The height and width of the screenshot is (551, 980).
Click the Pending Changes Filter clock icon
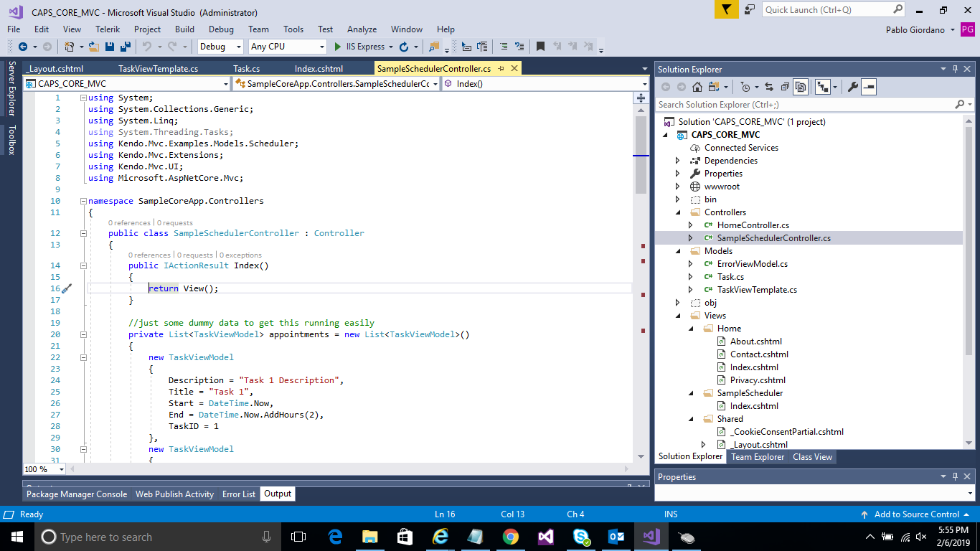coord(745,87)
